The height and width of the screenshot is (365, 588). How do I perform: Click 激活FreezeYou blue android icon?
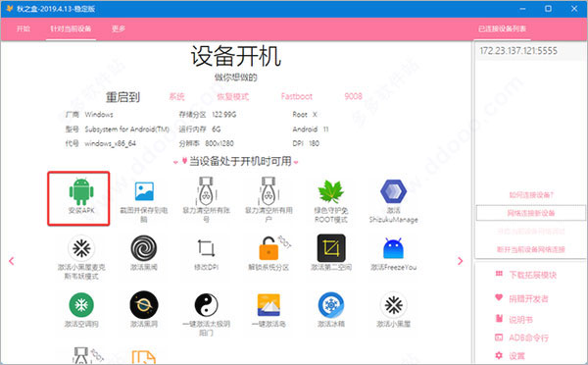(393, 248)
